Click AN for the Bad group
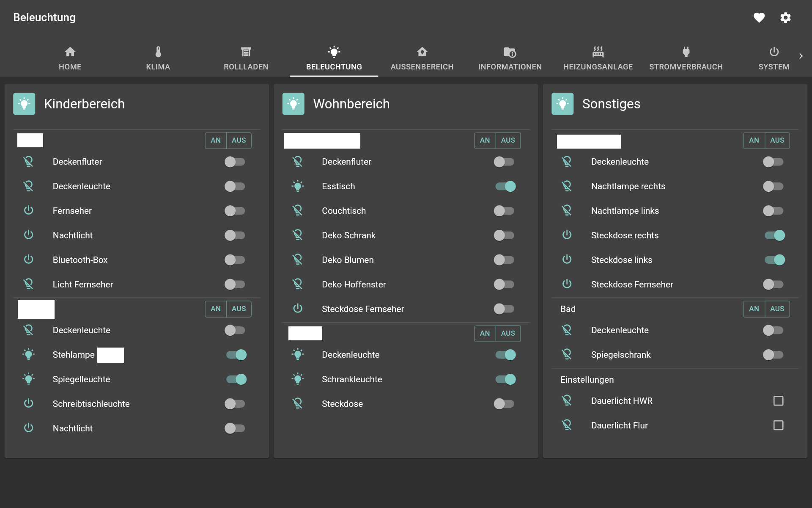Image resolution: width=812 pixels, height=508 pixels. [754, 309]
